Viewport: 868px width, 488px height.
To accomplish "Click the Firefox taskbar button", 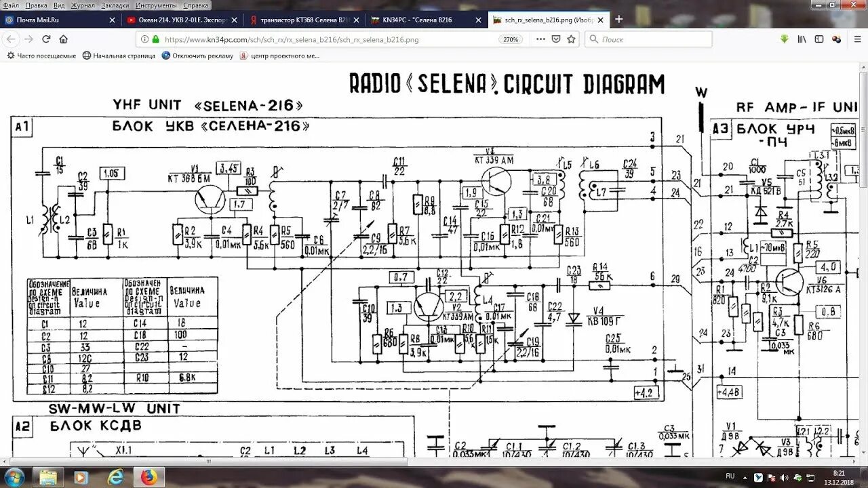I will pyautogui.click(x=149, y=477).
